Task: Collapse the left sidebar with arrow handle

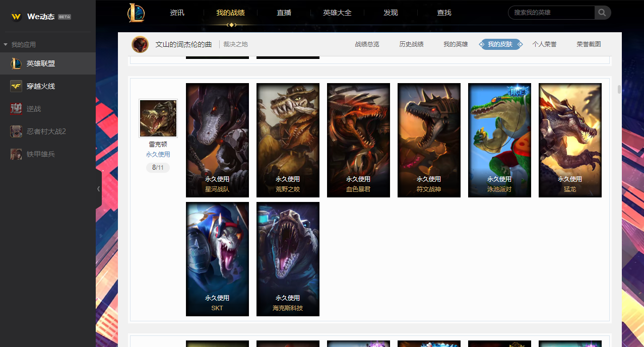Action: tap(98, 189)
